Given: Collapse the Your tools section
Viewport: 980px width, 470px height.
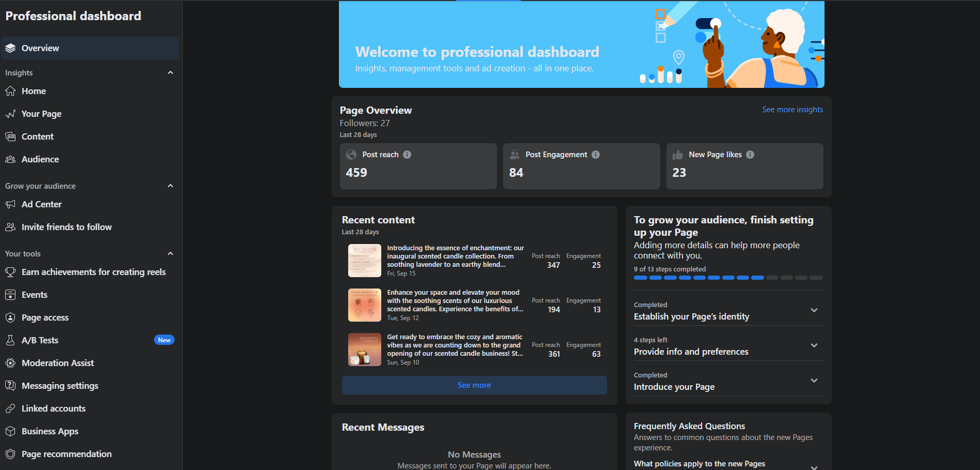Looking at the screenshot, I should [x=170, y=254].
